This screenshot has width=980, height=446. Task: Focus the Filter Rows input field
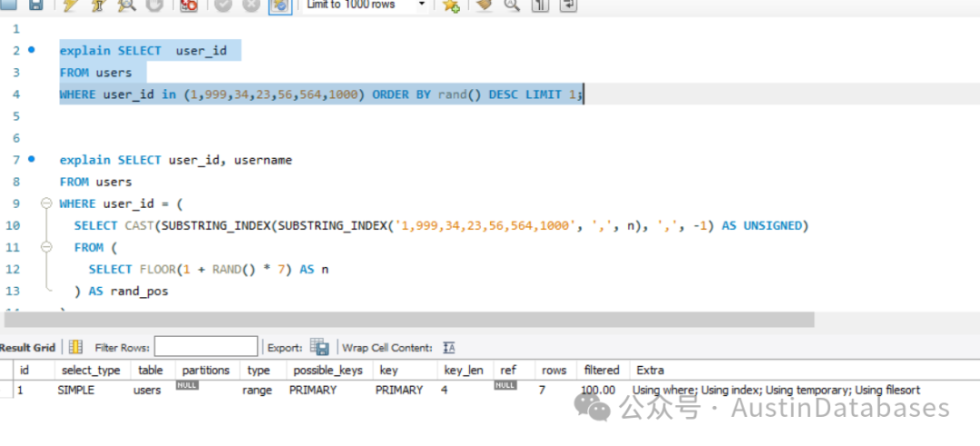click(206, 347)
